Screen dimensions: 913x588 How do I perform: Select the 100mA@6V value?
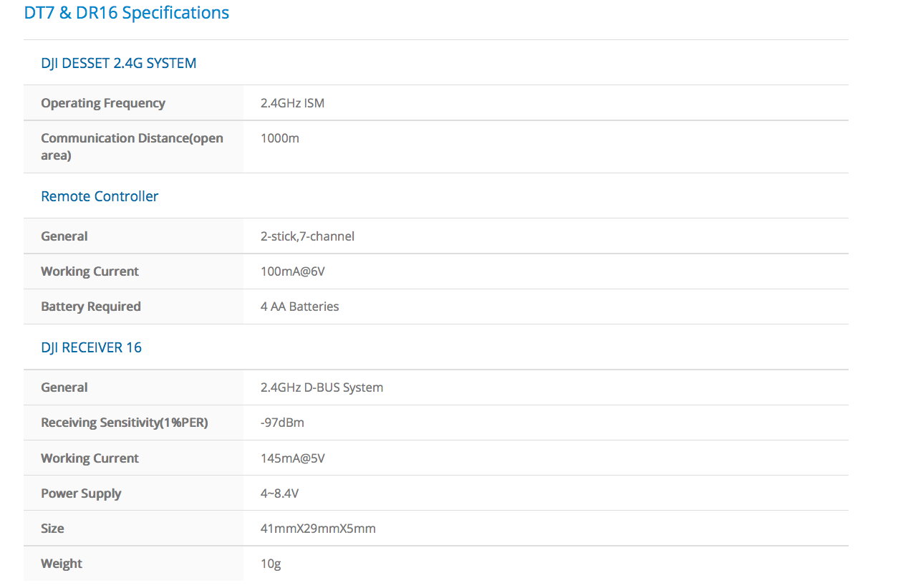[294, 271]
